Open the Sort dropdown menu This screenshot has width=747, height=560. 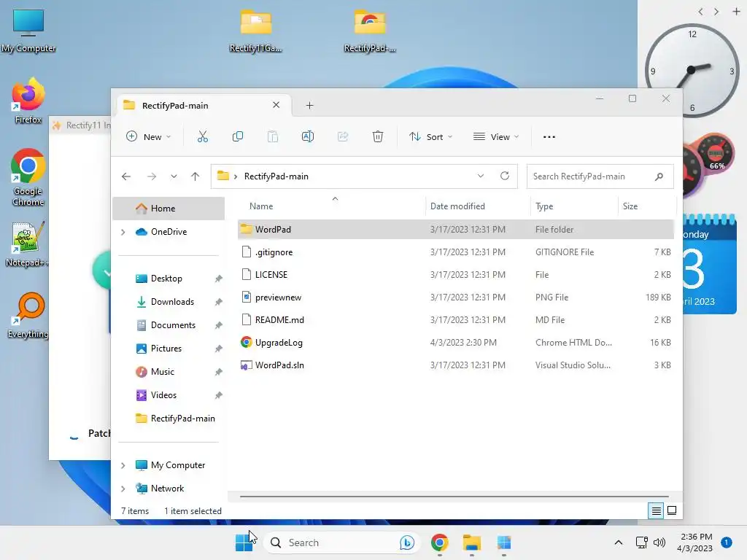pos(430,136)
